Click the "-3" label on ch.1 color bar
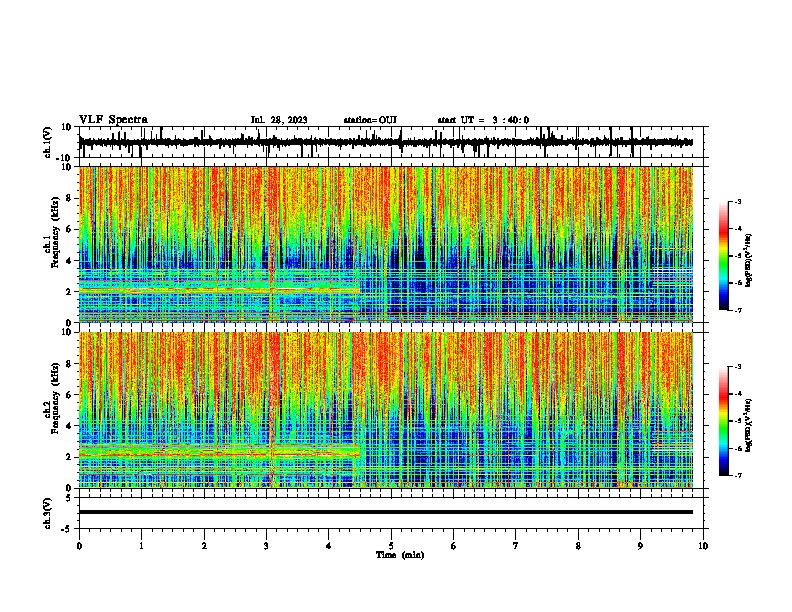 pyautogui.click(x=737, y=201)
